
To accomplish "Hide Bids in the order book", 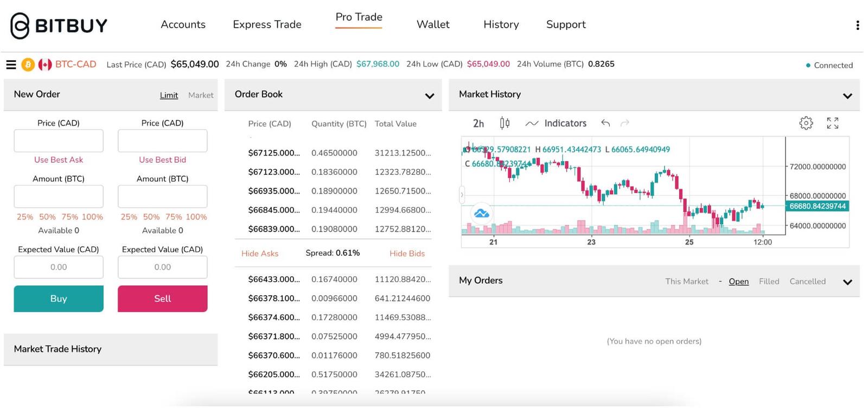I will click(x=407, y=253).
